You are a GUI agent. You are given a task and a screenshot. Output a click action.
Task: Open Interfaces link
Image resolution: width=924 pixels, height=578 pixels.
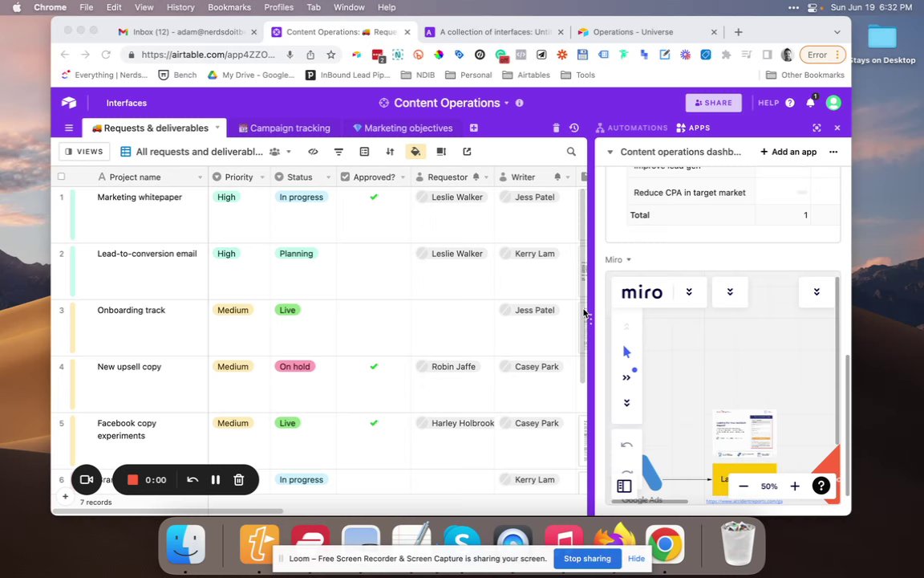126,103
